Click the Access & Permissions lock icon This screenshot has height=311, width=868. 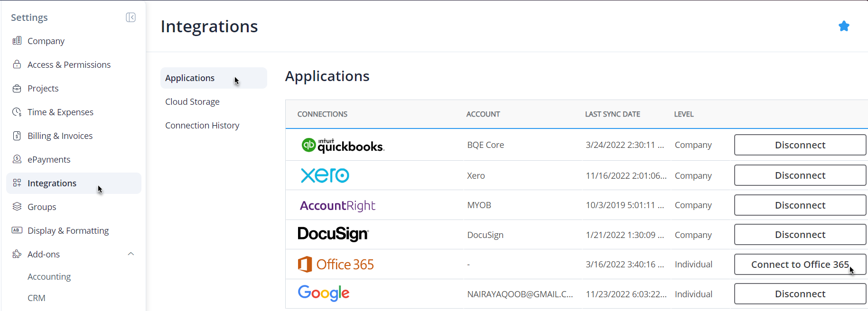(17, 64)
